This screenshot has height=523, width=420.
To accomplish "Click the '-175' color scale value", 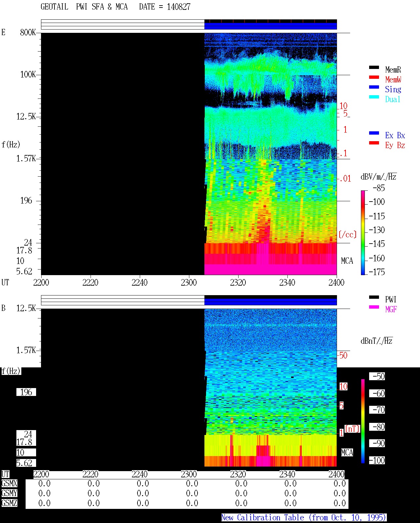I will pyautogui.click(x=377, y=272).
